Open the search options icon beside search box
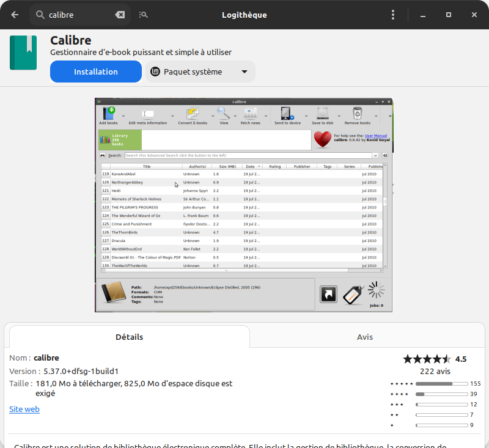 [x=144, y=15]
